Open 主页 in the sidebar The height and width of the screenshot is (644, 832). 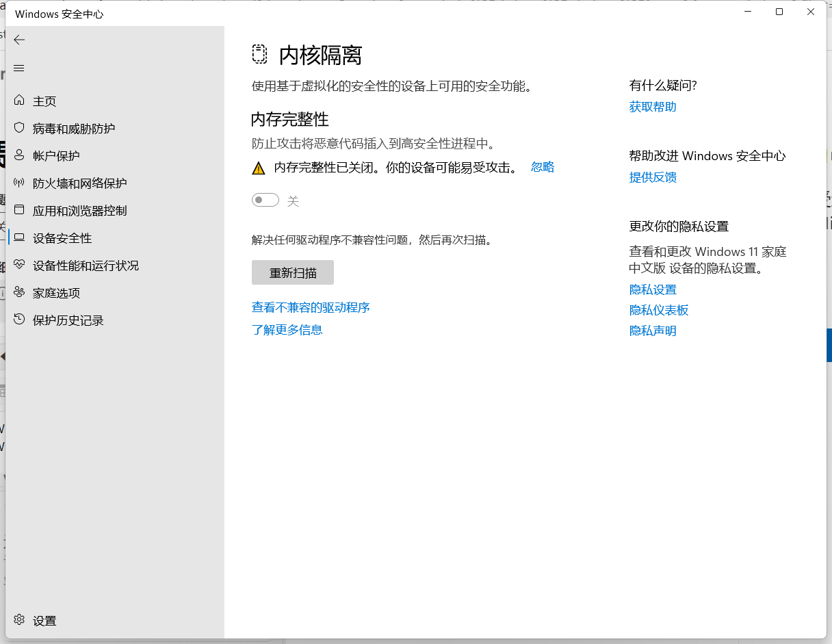click(x=44, y=101)
